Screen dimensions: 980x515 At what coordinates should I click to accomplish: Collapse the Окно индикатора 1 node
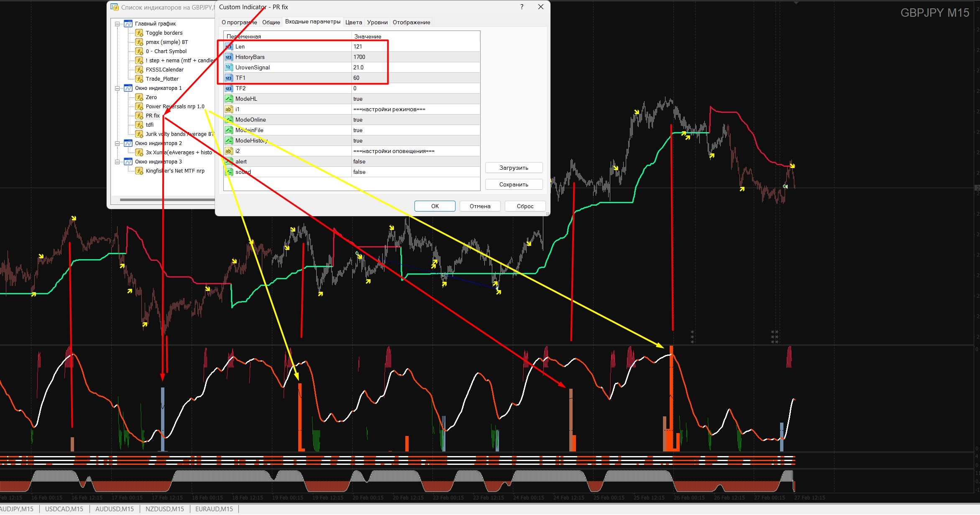click(118, 88)
